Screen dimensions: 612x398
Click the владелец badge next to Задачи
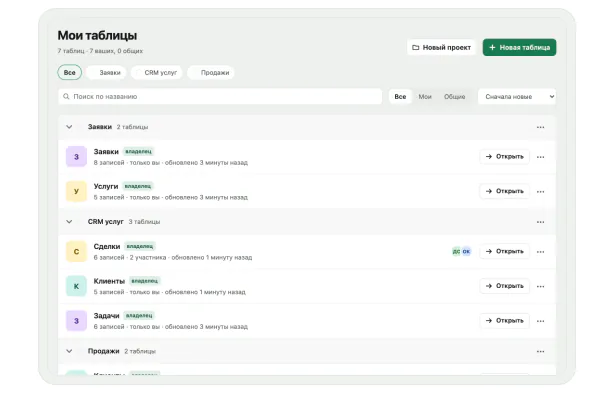pyautogui.click(x=139, y=315)
